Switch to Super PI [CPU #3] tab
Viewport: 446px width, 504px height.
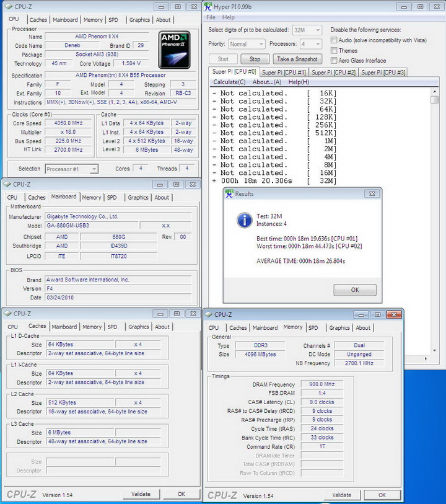pyautogui.click(x=383, y=73)
